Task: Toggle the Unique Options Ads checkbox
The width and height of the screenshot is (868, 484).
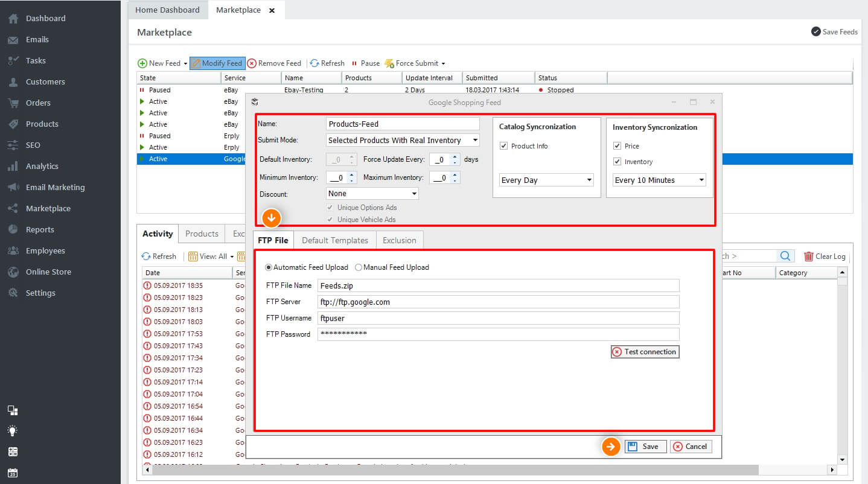Action: (330, 208)
